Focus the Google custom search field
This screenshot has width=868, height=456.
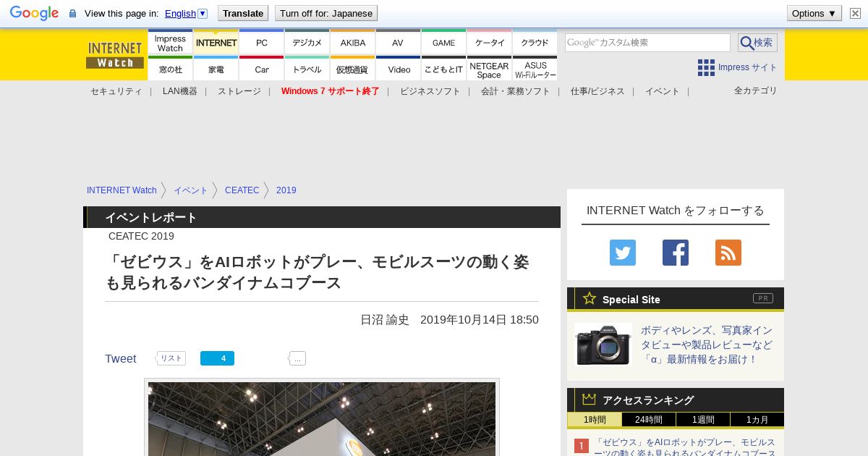coord(647,43)
